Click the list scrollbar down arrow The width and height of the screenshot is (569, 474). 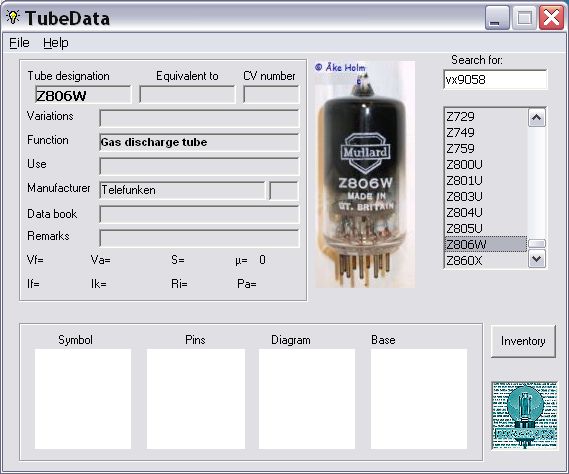537,259
